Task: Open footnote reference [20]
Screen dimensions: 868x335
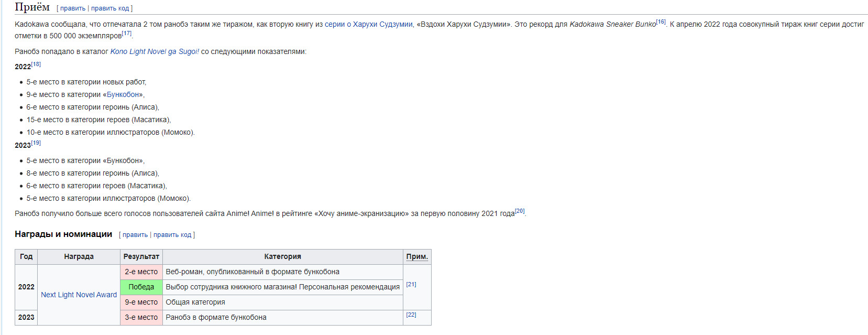Action: pos(520,211)
